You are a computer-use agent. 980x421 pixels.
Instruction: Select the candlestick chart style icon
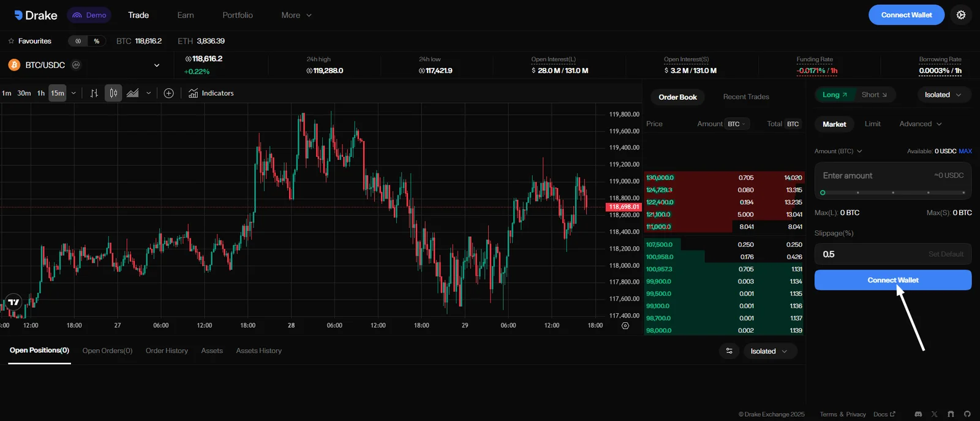click(113, 93)
